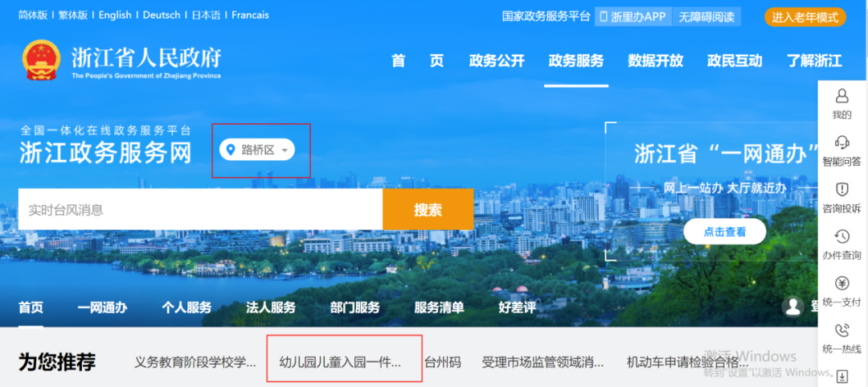Click the 智能问答 headset icon
Image resolution: width=868 pixels, height=387 pixels.
coord(841,143)
